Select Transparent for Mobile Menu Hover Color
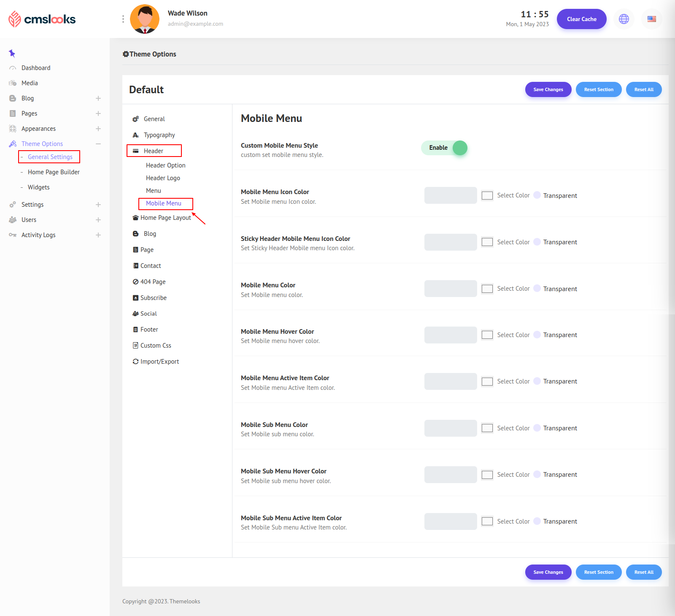This screenshot has height=616, width=675. pyautogui.click(x=537, y=335)
